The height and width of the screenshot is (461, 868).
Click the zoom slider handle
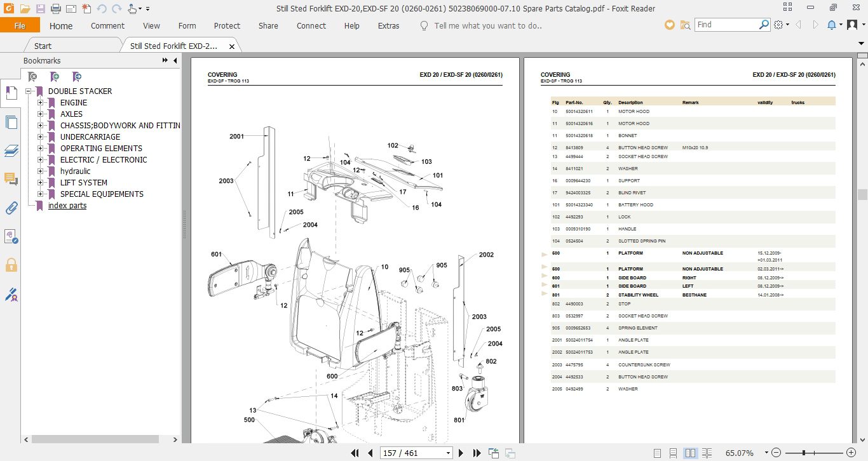(x=804, y=453)
